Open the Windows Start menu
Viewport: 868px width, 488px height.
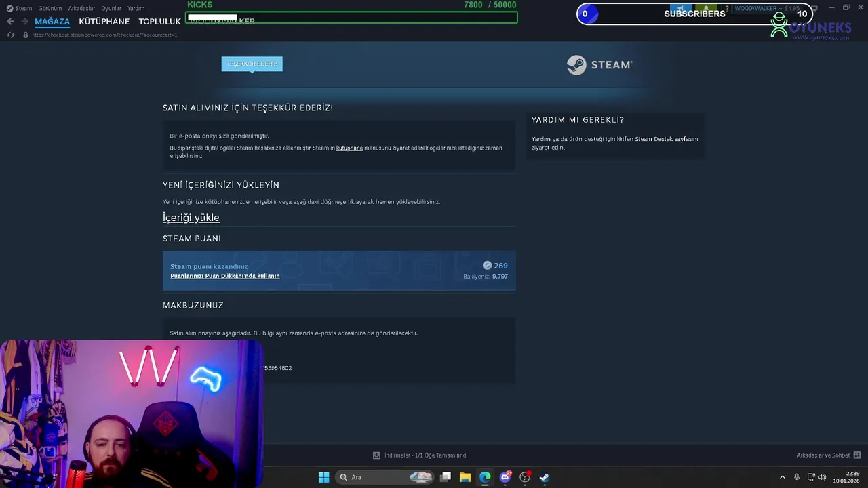pyautogui.click(x=324, y=477)
